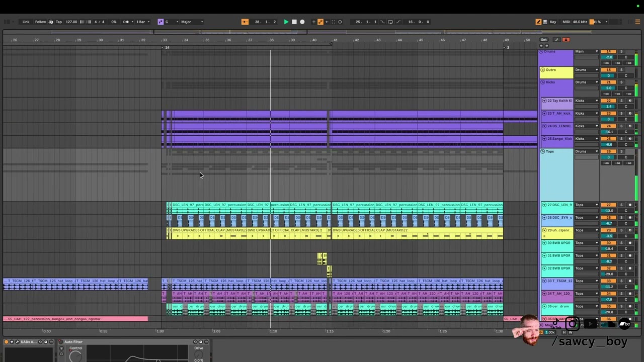This screenshot has height=362, width=644.
Task: Adjust the -16.1 volume slider on track 24
Action: tap(608, 132)
